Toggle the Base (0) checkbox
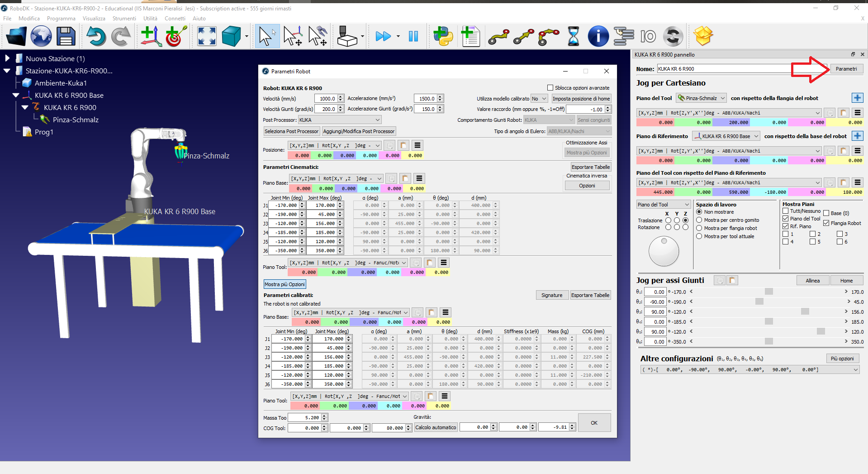 (826, 213)
